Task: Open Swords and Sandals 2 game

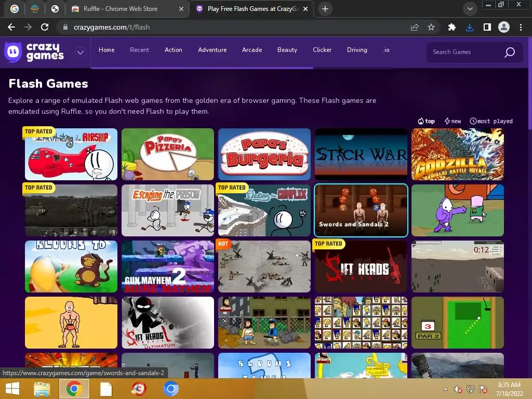Action: [x=361, y=210]
